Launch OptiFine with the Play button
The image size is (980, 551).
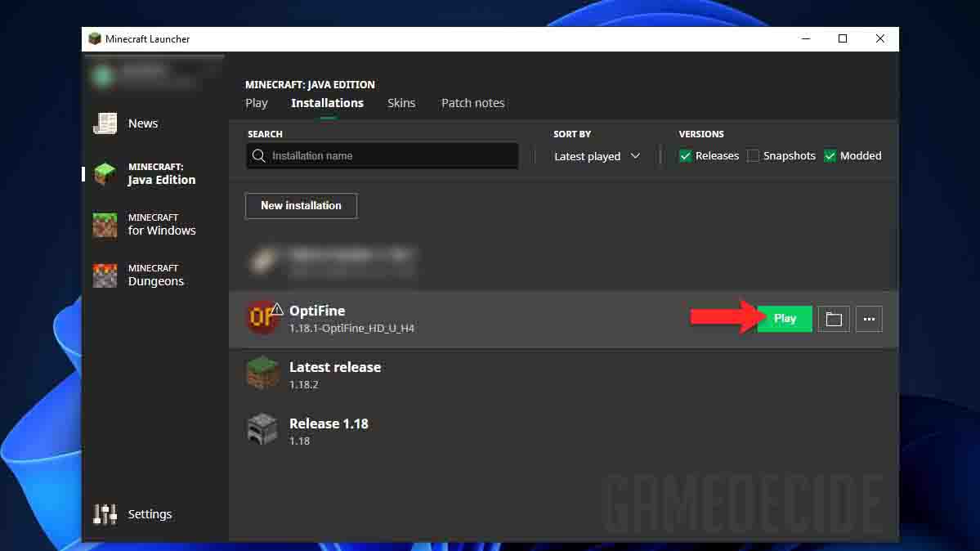[785, 319]
